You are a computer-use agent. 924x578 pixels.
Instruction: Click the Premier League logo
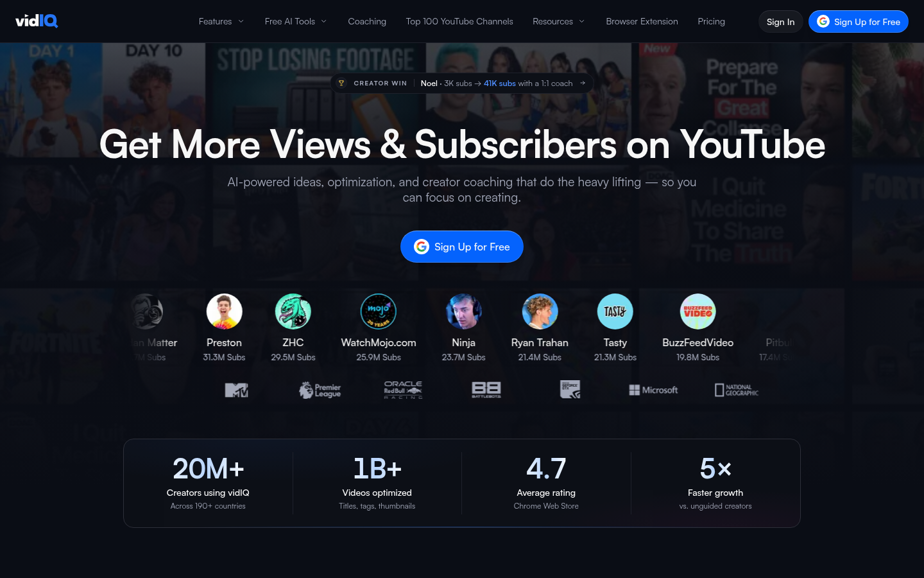coord(320,390)
